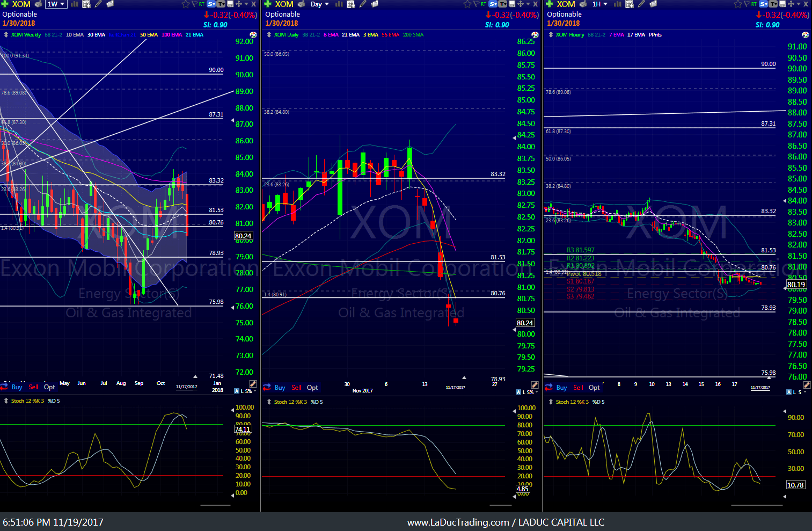
Task: Click the green plus icon in daily chart
Action: pos(268,4)
